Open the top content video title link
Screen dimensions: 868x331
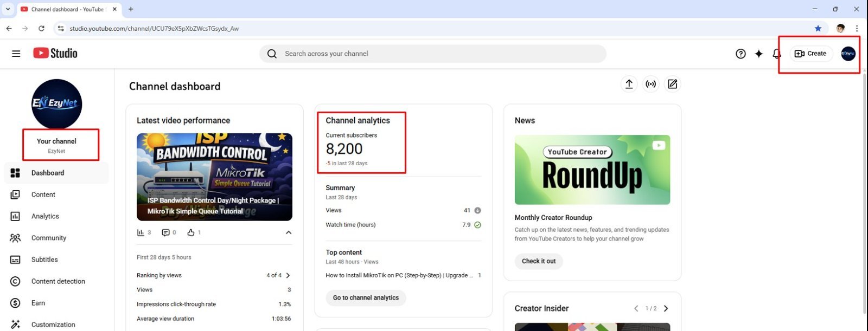point(399,275)
